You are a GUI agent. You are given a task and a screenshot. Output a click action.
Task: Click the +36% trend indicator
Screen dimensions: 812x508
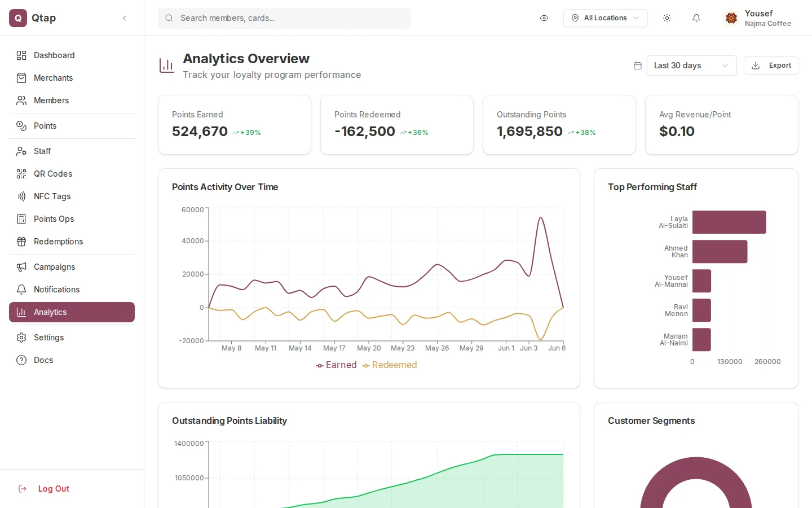click(414, 133)
